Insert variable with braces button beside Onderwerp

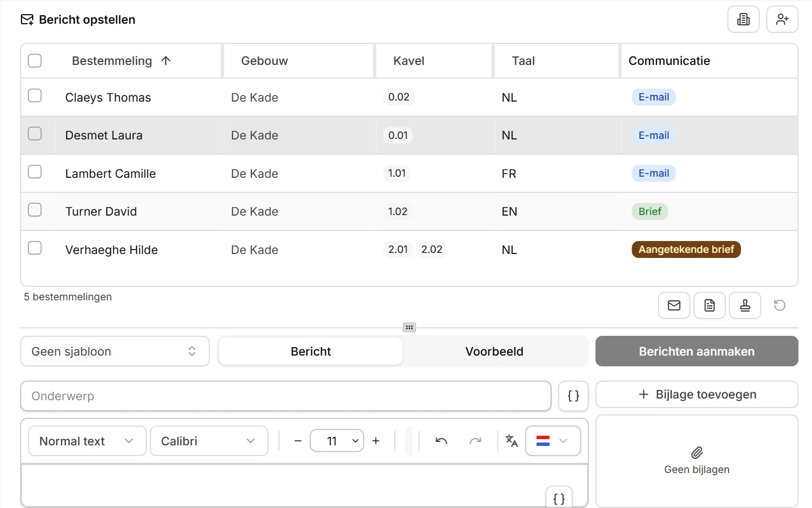pos(573,396)
